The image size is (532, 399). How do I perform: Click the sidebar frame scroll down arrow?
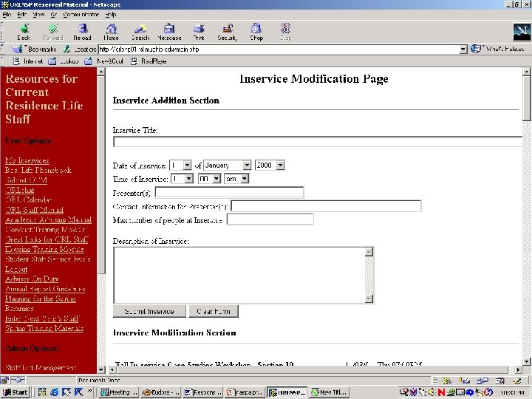[x=100, y=369]
